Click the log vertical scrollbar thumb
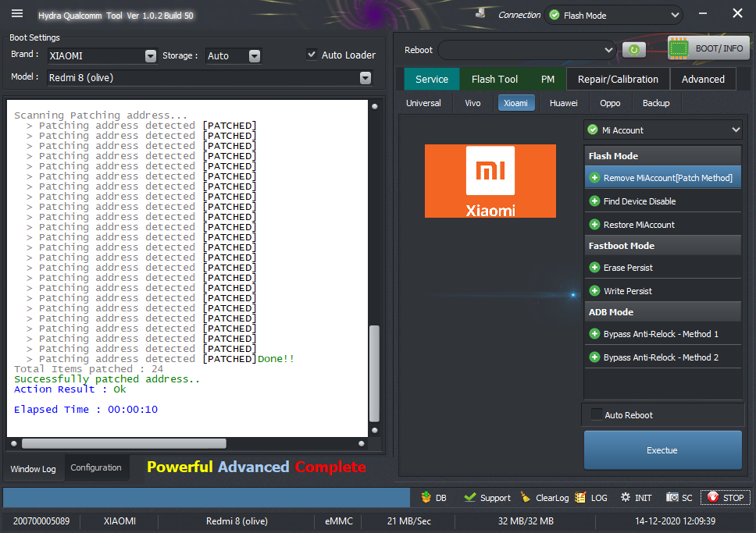This screenshot has width=756, height=533. [374, 374]
